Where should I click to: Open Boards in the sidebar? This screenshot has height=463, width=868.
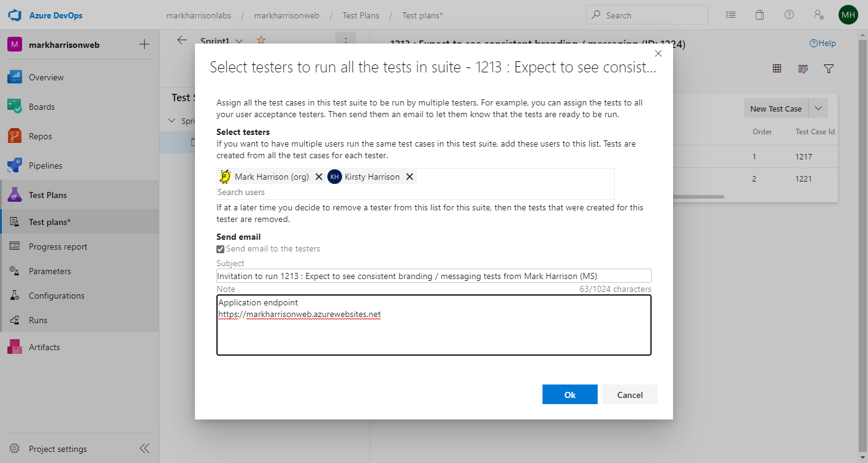(42, 107)
